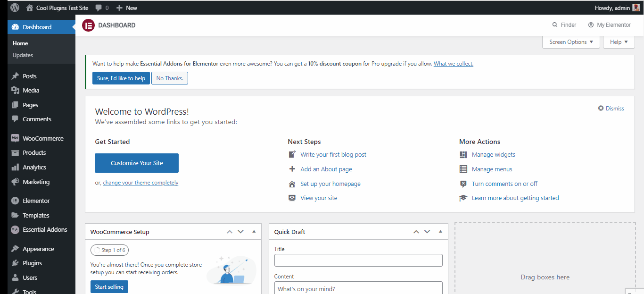This screenshot has height=294, width=644.
Task: Click the Appearance paintbrush icon
Action: coord(15,249)
